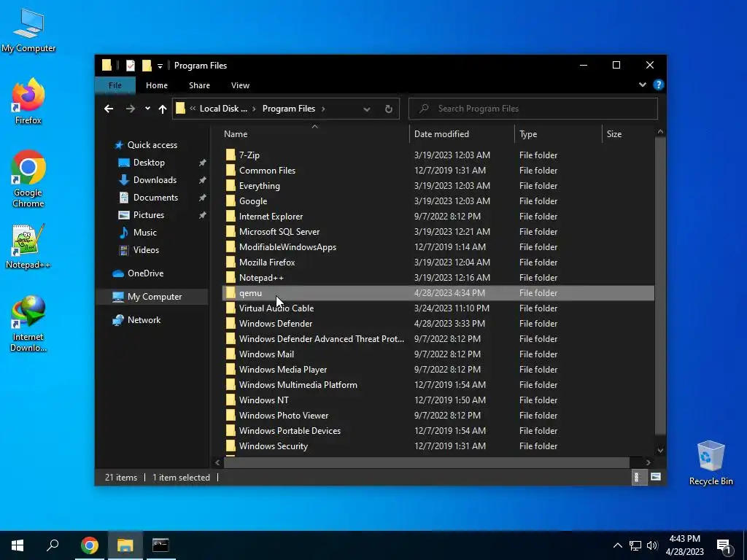Open the network tray icon
The width and height of the screenshot is (747, 560).
(635, 545)
